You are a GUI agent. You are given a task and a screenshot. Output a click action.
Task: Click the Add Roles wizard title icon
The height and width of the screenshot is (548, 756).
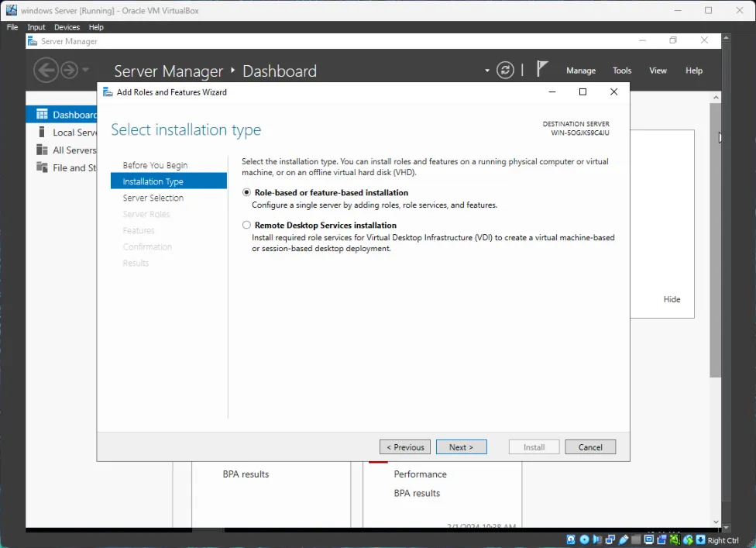(x=108, y=92)
